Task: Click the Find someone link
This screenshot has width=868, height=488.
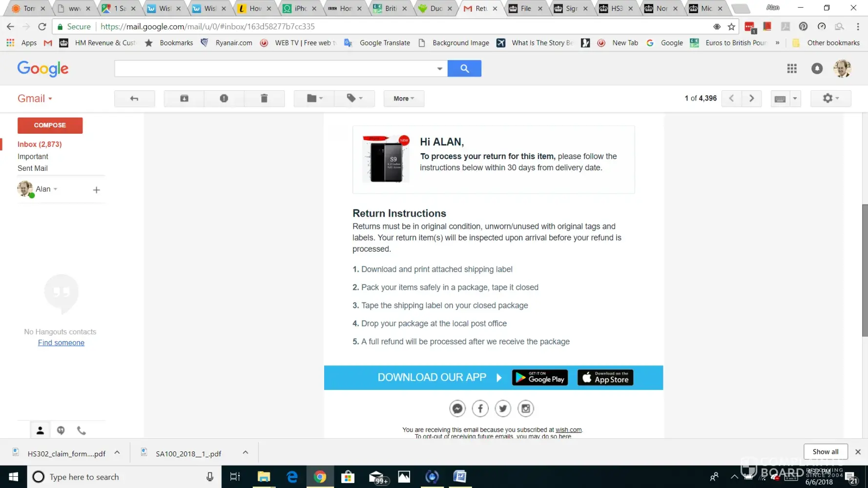Action: pyautogui.click(x=61, y=343)
